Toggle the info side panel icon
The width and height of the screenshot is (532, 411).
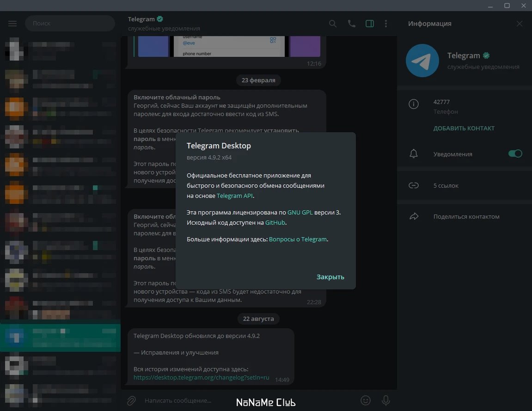click(x=369, y=24)
